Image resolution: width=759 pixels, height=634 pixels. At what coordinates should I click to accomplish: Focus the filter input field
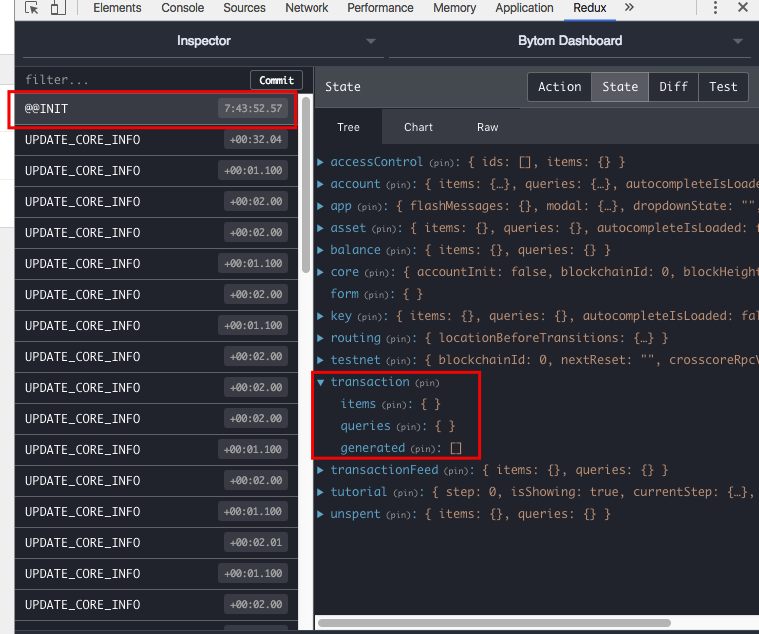(x=133, y=80)
